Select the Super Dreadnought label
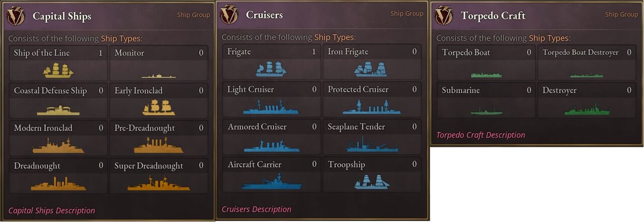This screenshot has width=644, height=222. tap(148, 166)
